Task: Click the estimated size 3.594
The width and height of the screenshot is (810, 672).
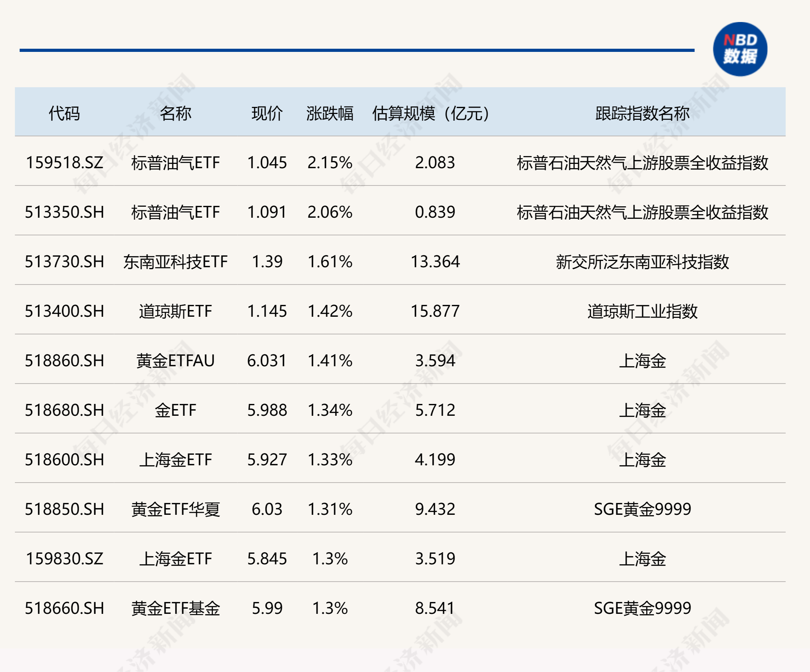Action: coord(435,361)
